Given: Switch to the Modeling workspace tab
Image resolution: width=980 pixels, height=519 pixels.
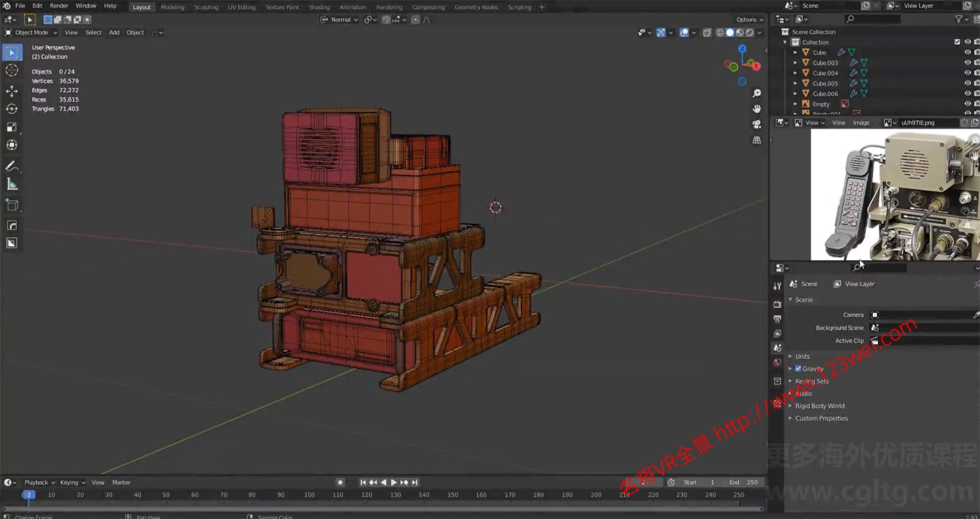Looking at the screenshot, I should click(x=172, y=7).
